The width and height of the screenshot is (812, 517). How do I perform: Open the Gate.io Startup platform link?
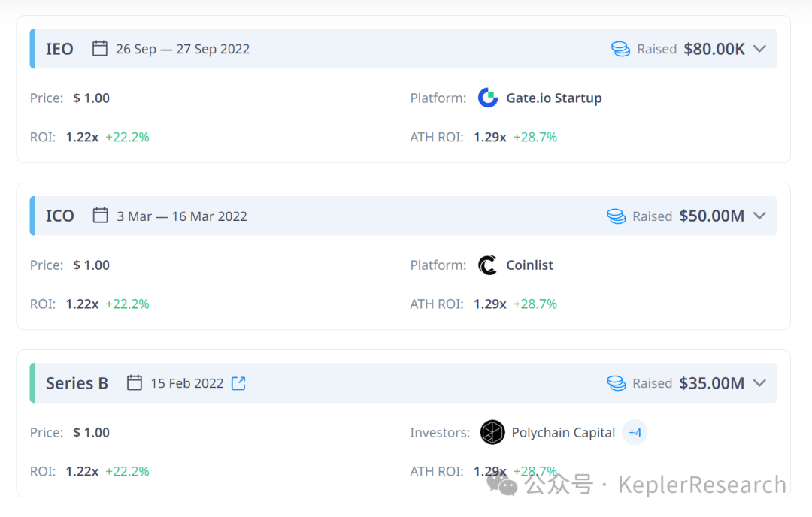(x=553, y=98)
